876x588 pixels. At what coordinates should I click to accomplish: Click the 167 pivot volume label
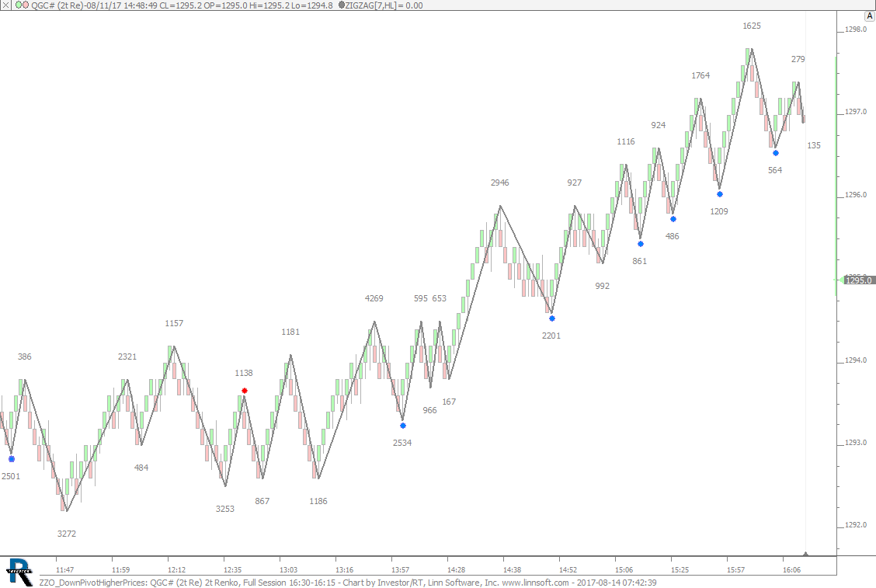449,402
